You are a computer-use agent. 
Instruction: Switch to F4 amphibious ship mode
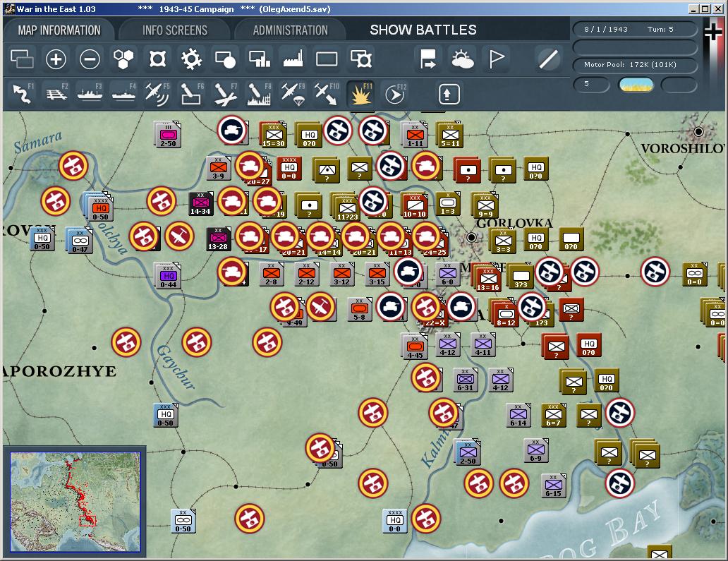pos(124,94)
